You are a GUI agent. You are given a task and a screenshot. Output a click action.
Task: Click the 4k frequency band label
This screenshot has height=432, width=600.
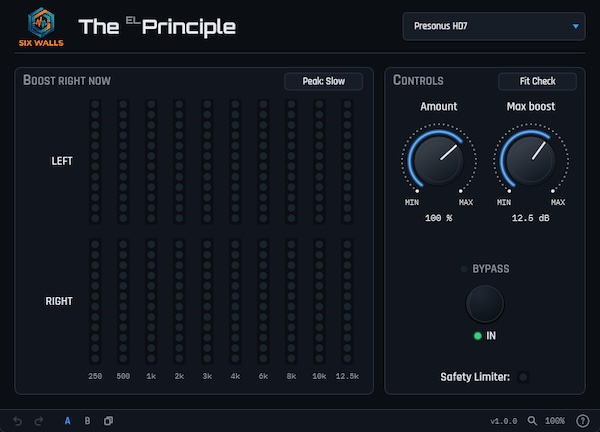click(x=235, y=376)
